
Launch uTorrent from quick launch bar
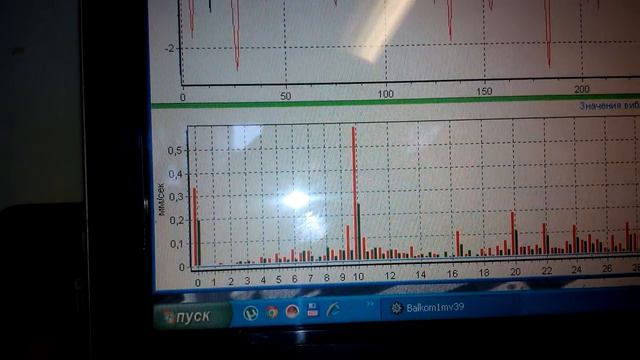251,313
